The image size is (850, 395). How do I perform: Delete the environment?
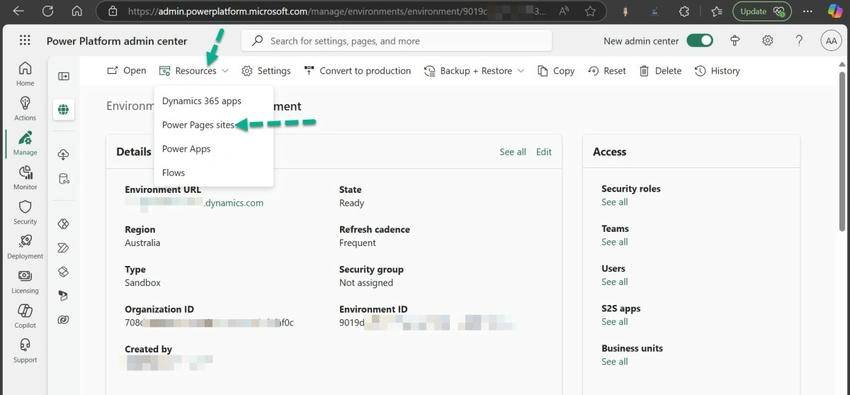[660, 71]
